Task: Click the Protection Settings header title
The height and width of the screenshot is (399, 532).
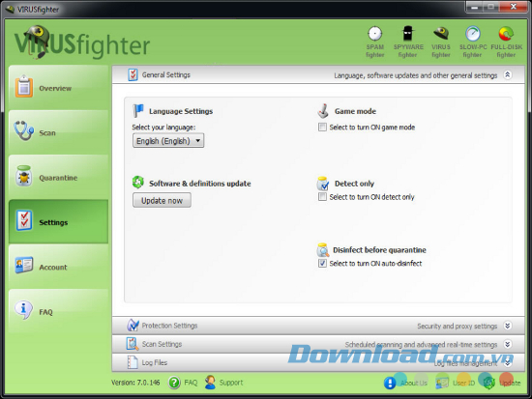Action: (169, 326)
